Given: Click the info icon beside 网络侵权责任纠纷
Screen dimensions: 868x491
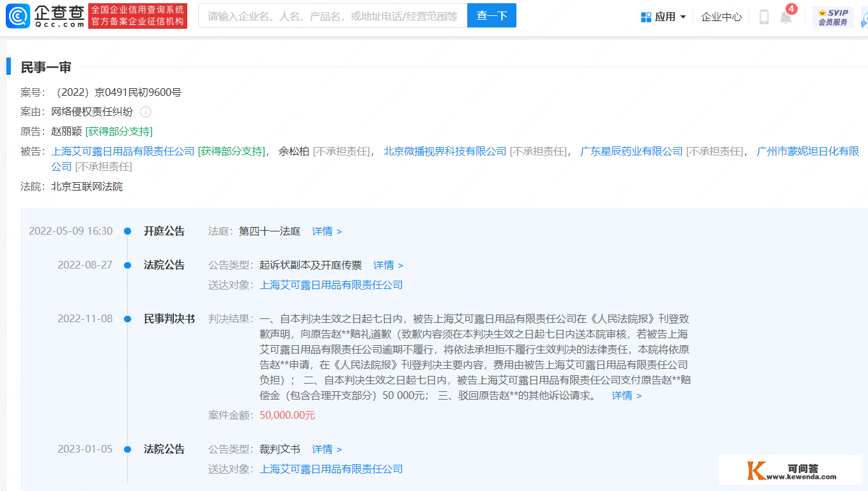Looking at the screenshot, I should [x=146, y=112].
